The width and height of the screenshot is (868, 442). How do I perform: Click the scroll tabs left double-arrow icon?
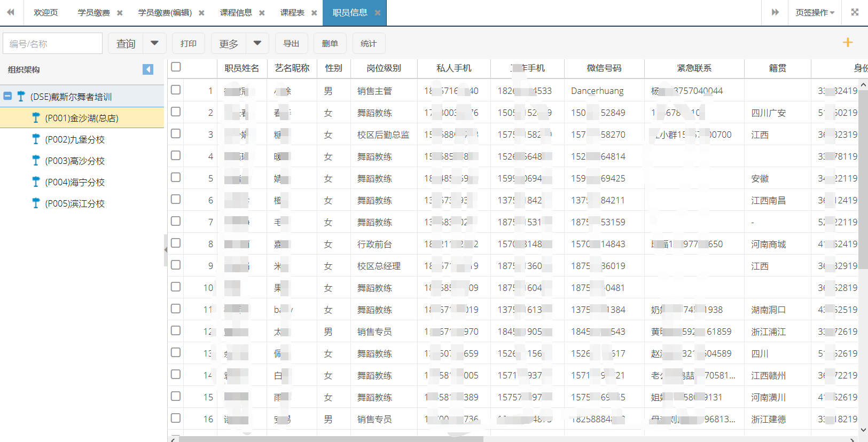[x=11, y=12]
